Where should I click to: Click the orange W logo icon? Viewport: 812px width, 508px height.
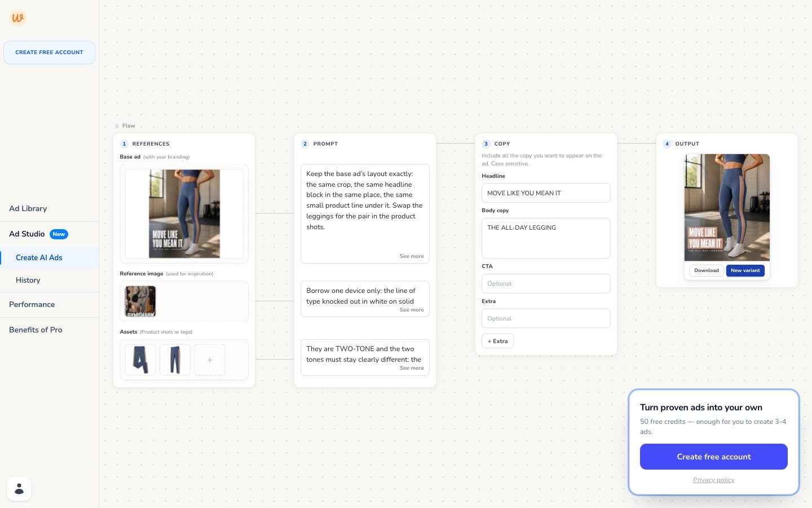18,18
